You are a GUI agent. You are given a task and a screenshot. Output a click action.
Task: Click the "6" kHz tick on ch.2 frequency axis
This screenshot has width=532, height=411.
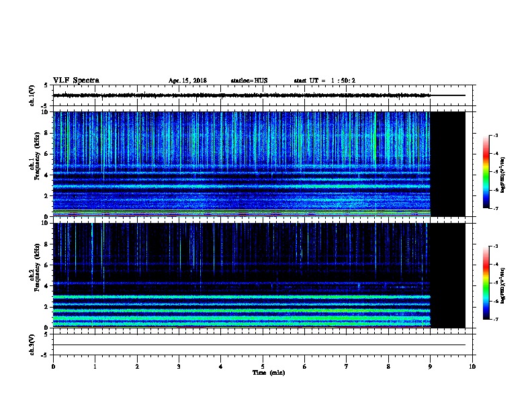47,265
